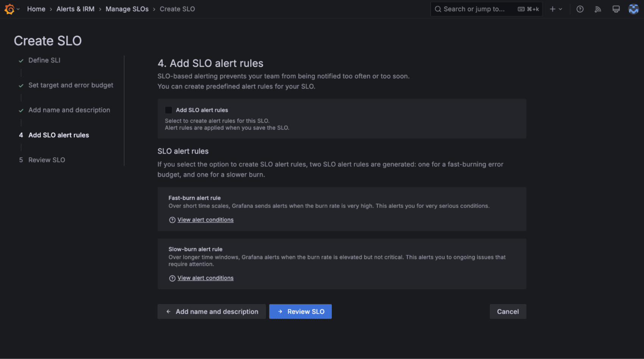The height and width of the screenshot is (359, 644).
Task: Go to Set target and error budget step
Action: click(x=71, y=85)
